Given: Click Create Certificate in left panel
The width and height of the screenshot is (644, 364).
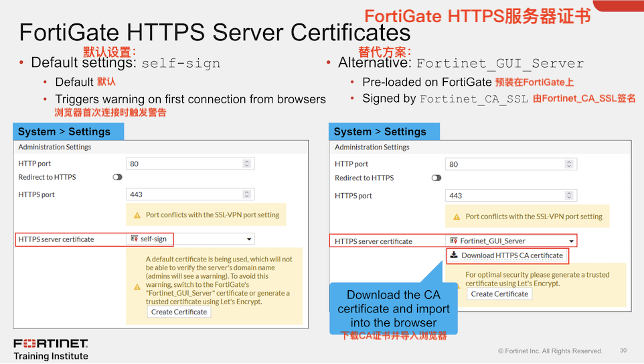Looking at the screenshot, I should (179, 312).
